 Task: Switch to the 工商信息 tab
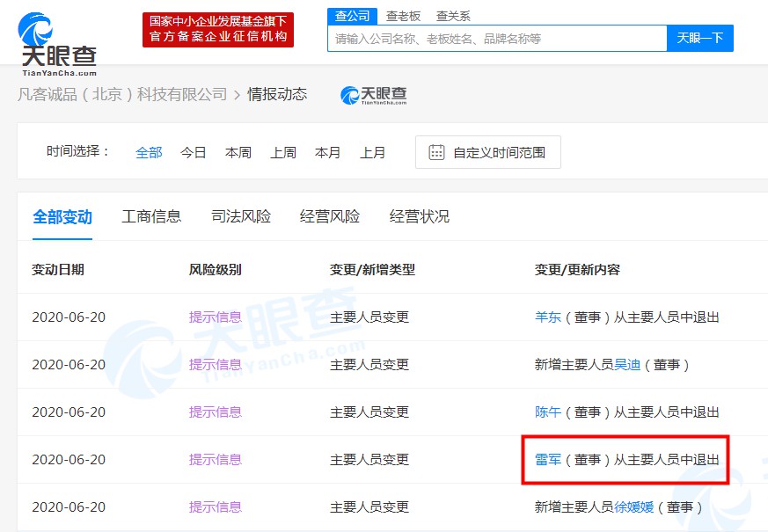151,216
